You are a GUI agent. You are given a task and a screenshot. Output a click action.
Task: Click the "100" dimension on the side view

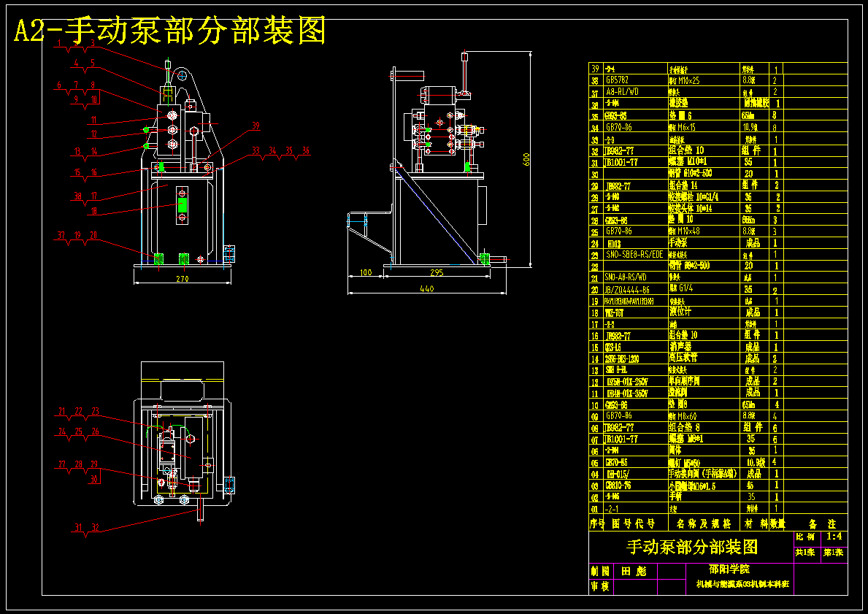pyautogui.click(x=365, y=273)
